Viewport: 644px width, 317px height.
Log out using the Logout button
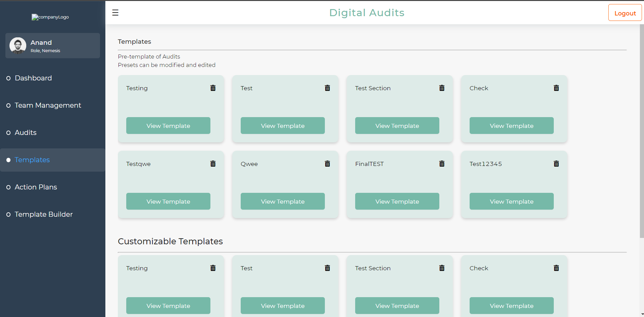coord(625,13)
